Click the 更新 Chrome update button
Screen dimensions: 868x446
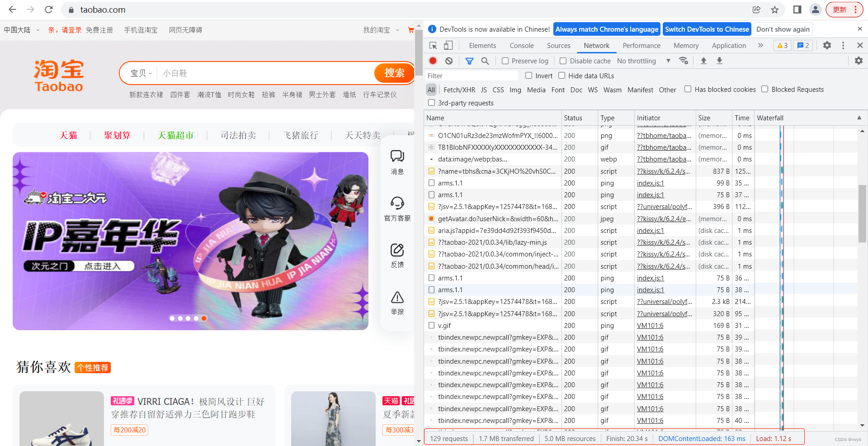click(844, 9)
